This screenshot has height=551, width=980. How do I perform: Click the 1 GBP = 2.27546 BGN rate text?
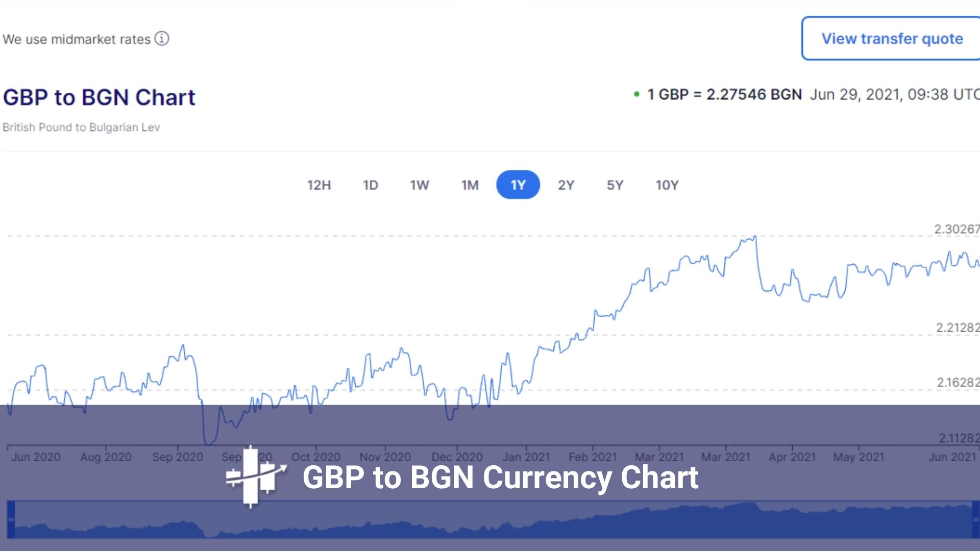[x=724, y=94]
